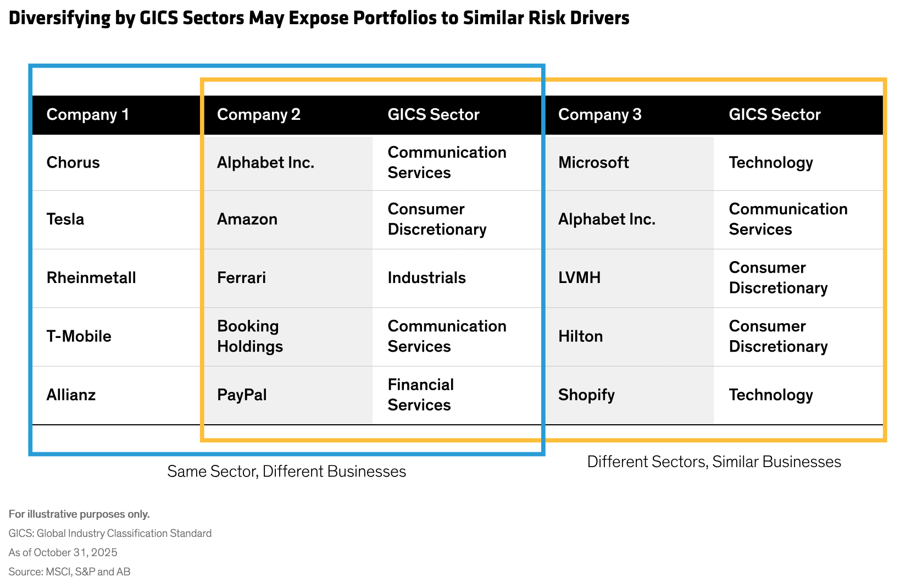Screen dimensions: 900x588
Task: Select Allianz in the table
Action: tap(71, 395)
